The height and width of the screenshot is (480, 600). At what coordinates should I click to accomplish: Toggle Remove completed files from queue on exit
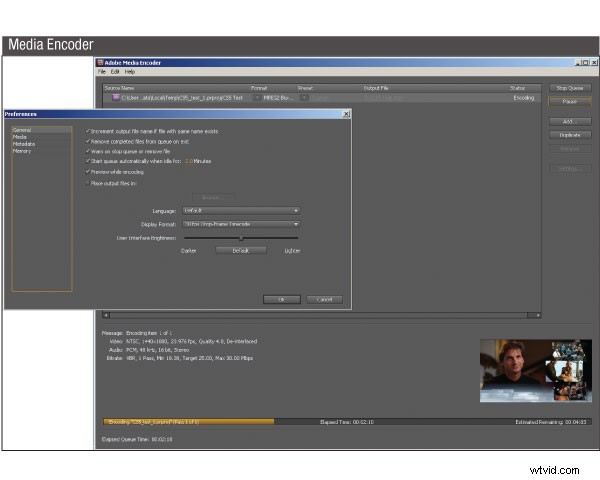88,141
